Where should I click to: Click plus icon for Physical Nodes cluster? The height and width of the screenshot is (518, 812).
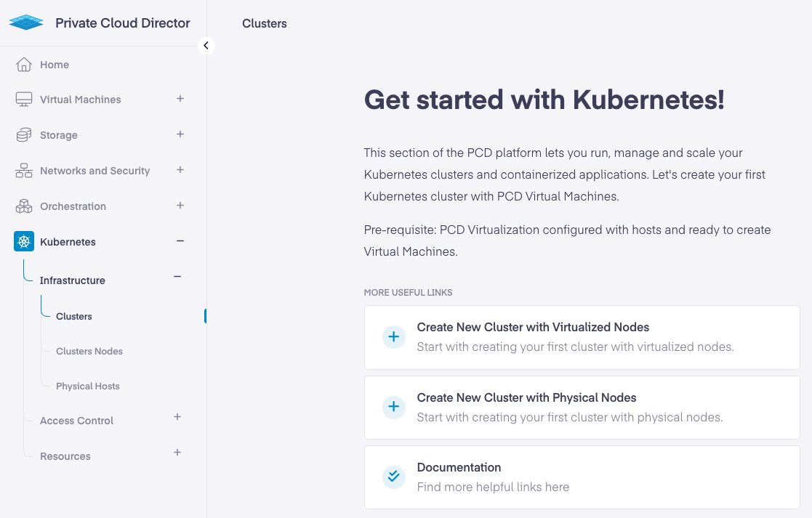(393, 407)
